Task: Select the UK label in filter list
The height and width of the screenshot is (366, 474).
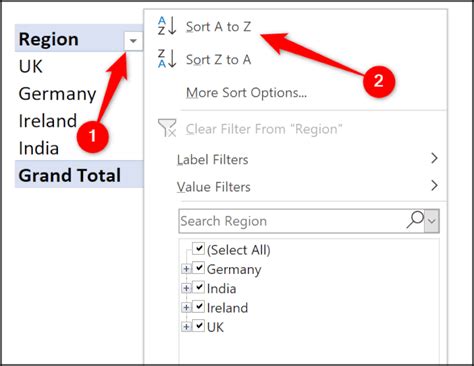Action: (x=215, y=327)
